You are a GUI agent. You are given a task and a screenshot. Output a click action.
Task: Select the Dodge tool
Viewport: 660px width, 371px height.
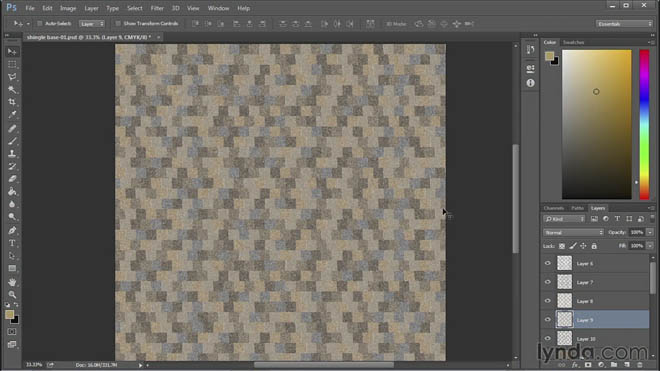coord(12,217)
